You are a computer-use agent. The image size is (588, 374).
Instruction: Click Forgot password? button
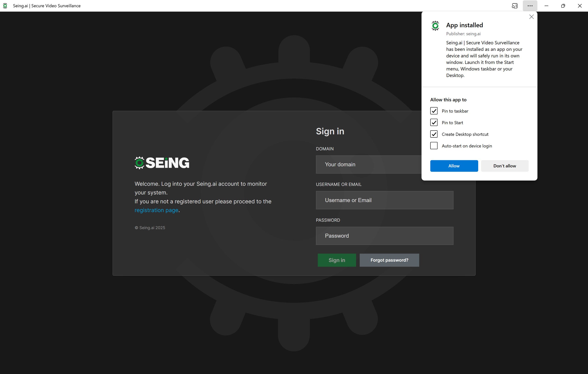click(389, 260)
